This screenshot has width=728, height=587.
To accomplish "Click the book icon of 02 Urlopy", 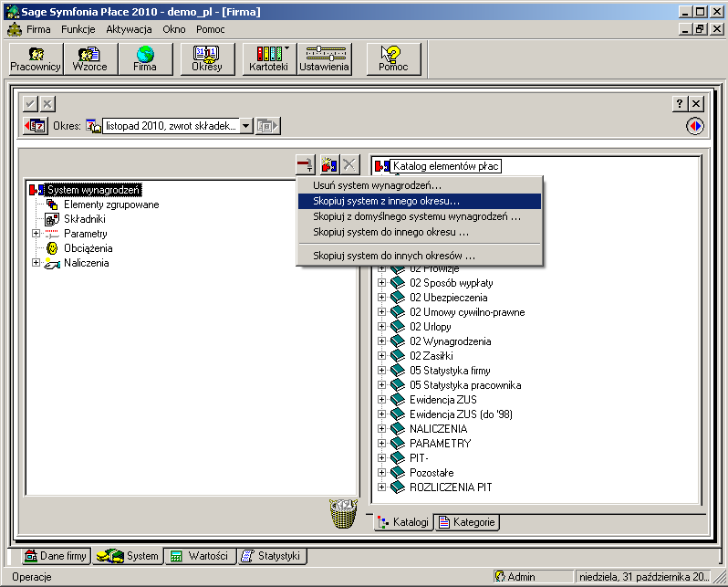I will (398, 327).
